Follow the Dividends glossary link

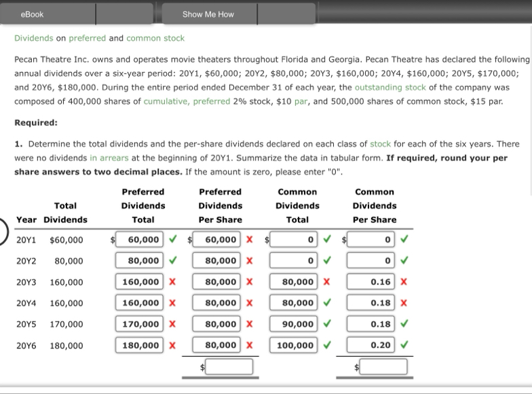(x=34, y=38)
